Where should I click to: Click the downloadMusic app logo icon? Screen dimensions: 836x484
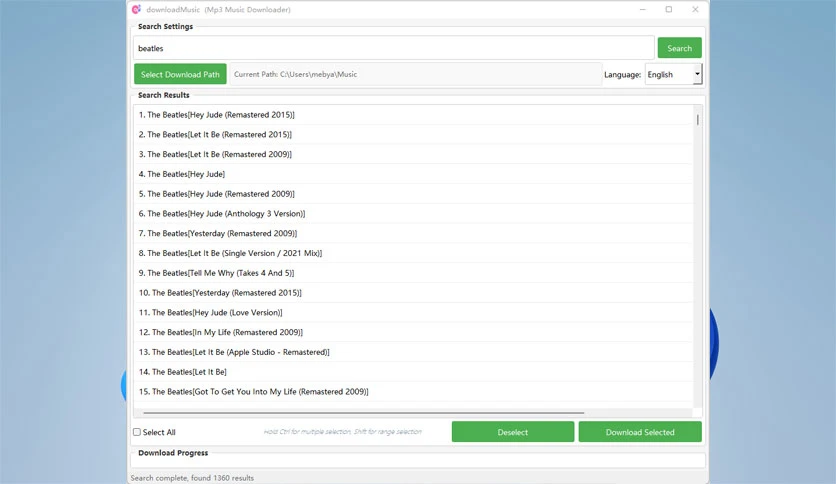136,9
